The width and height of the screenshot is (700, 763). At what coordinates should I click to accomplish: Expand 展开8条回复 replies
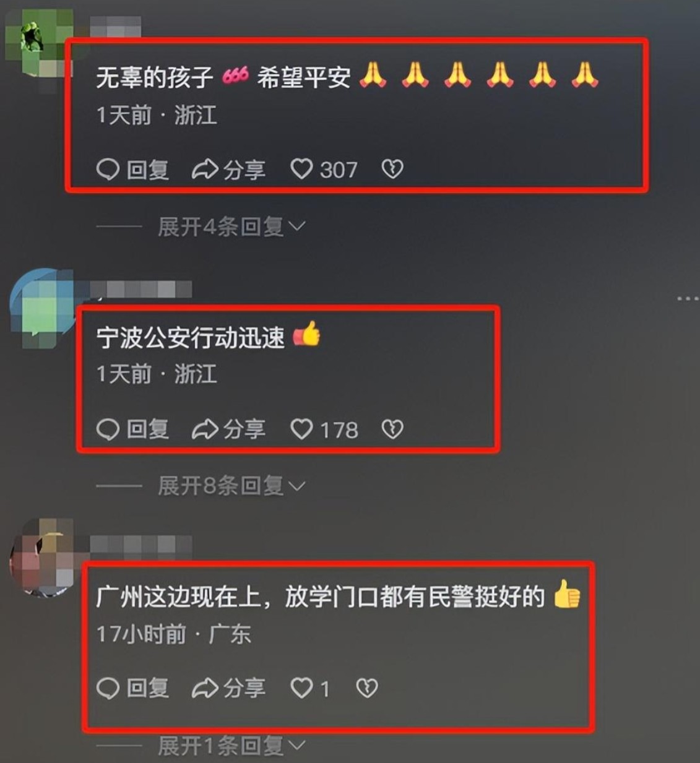click(x=231, y=486)
